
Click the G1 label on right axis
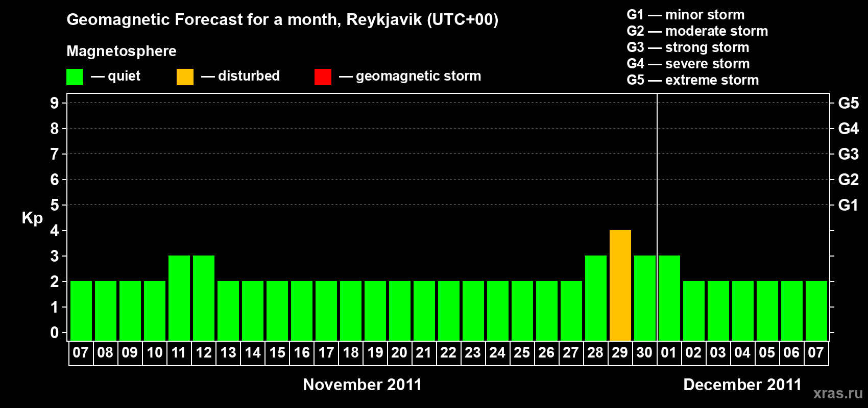point(849,205)
